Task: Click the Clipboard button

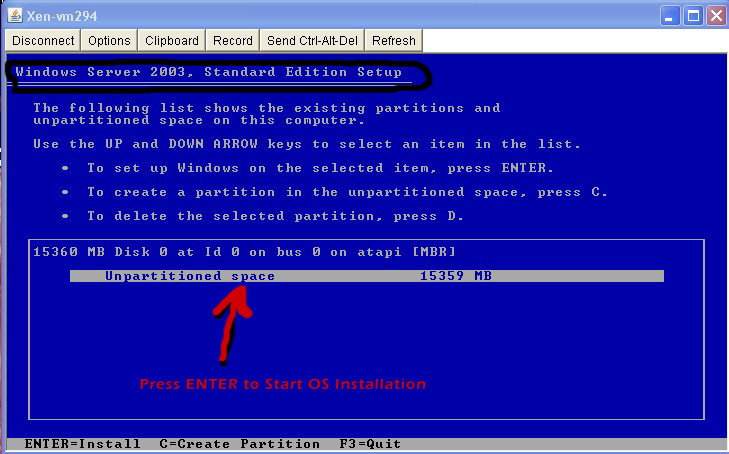Action: [172, 40]
